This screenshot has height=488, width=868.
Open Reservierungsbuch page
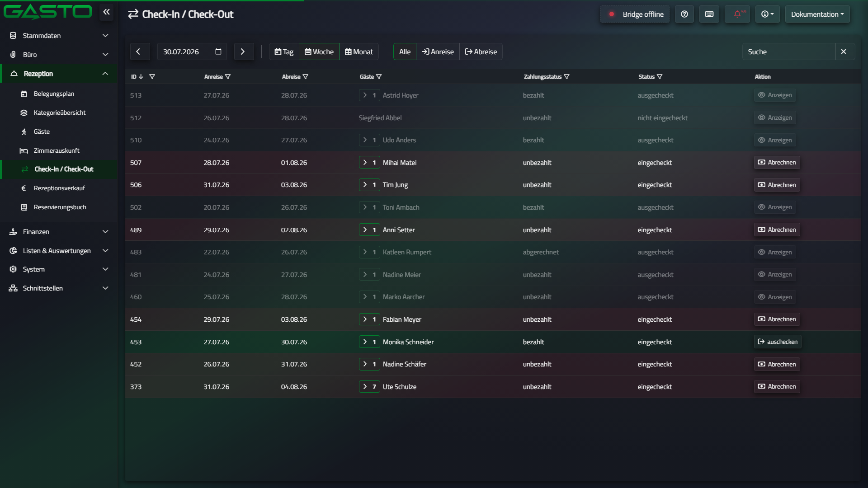[59, 207]
